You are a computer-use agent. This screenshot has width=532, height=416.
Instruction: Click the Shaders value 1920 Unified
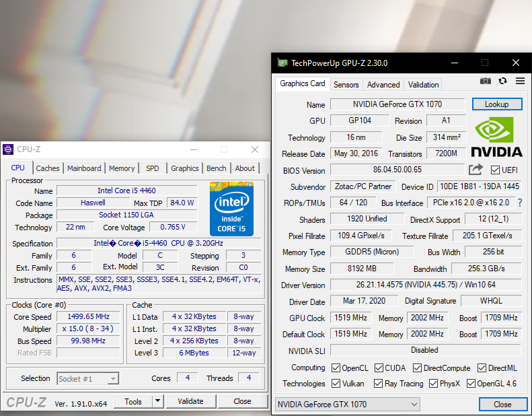367,219
